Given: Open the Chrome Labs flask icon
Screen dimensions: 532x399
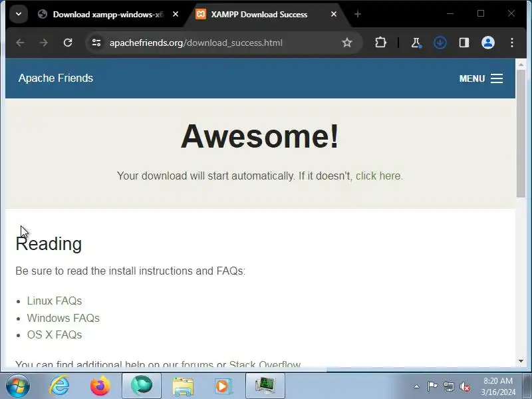Looking at the screenshot, I should [416, 43].
